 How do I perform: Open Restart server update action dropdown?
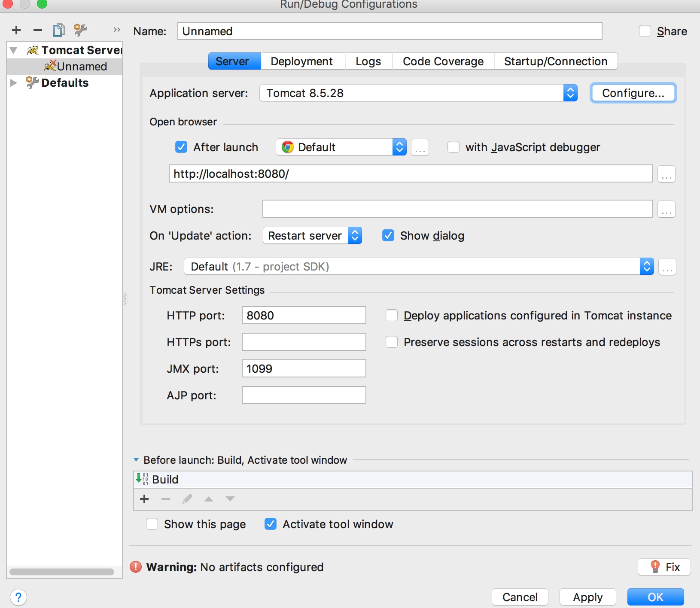point(312,236)
